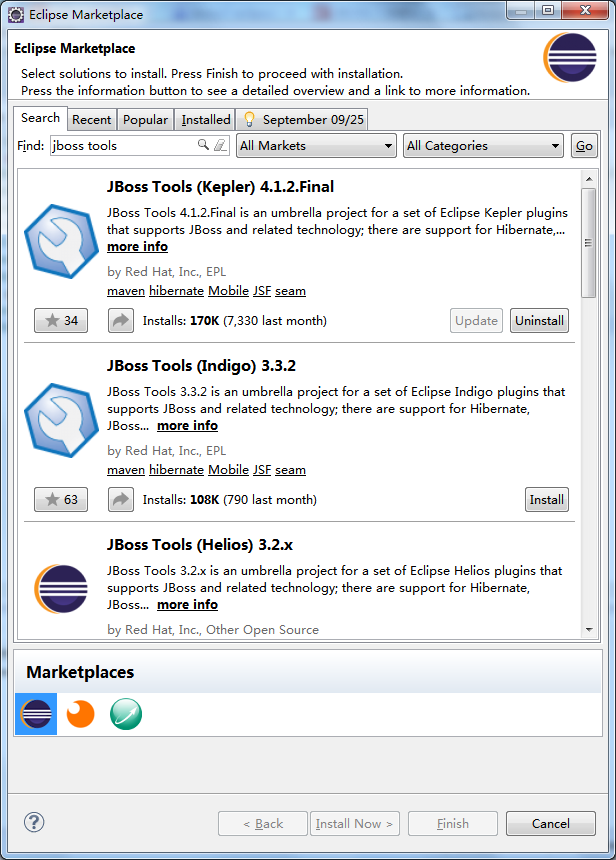
Task: Switch to the Popular tab
Action: pyautogui.click(x=145, y=120)
